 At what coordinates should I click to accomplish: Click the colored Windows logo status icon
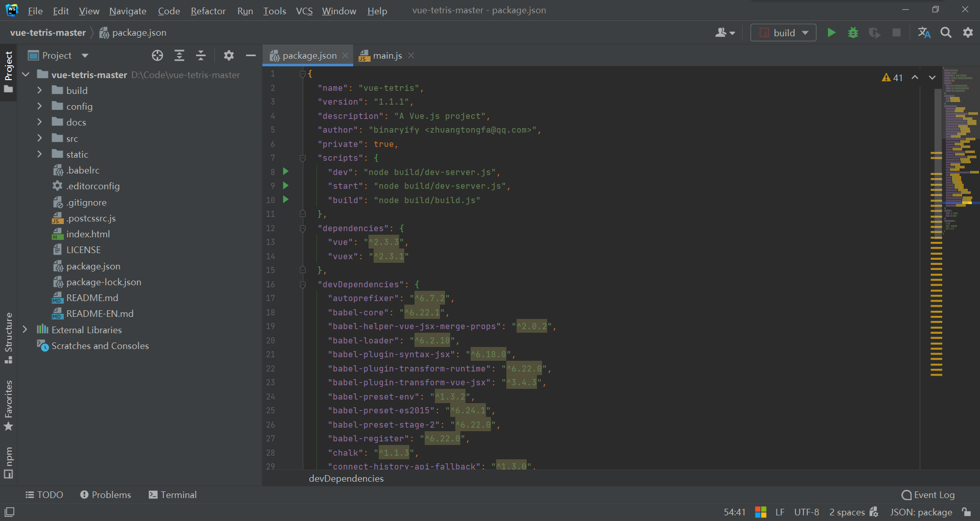(x=761, y=512)
